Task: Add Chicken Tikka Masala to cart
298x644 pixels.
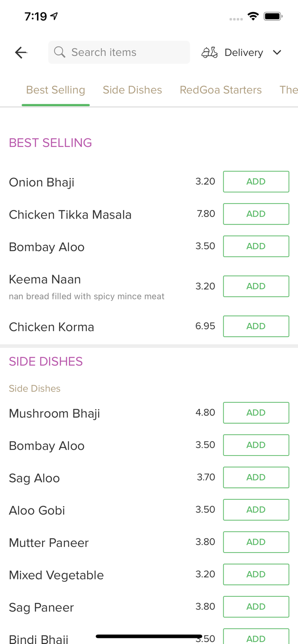Action: [x=256, y=213]
